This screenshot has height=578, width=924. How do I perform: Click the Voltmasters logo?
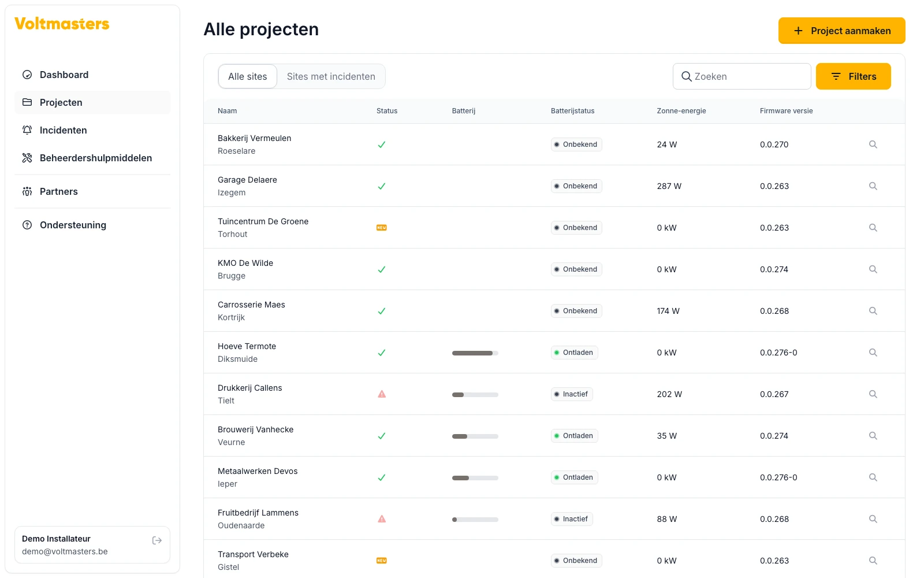click(62, 24)
